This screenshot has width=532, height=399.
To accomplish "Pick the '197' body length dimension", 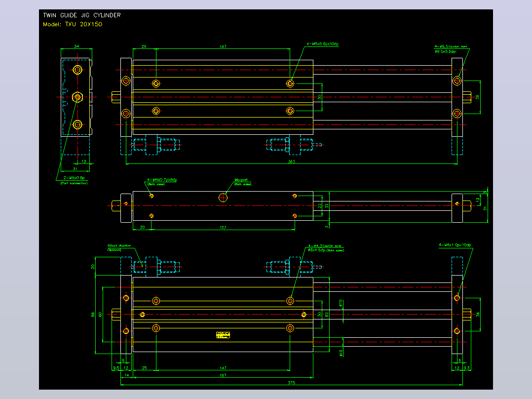I will (223, 375).
